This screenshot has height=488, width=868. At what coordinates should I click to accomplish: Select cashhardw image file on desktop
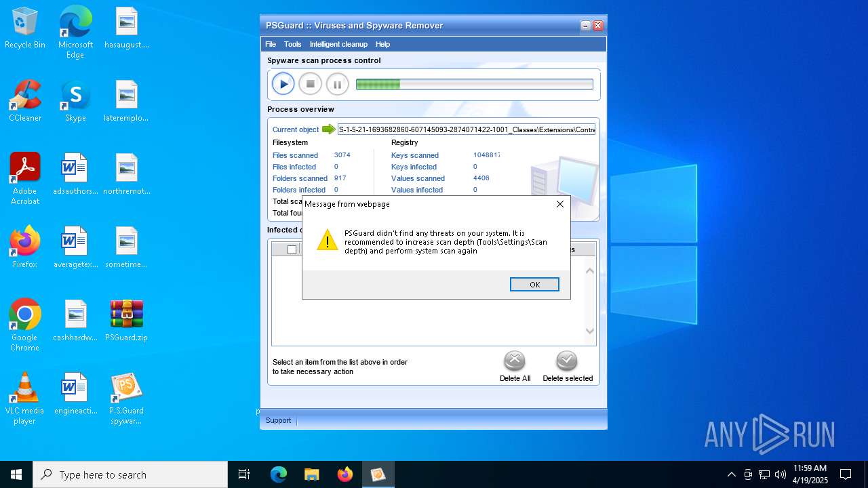point(75,321)
